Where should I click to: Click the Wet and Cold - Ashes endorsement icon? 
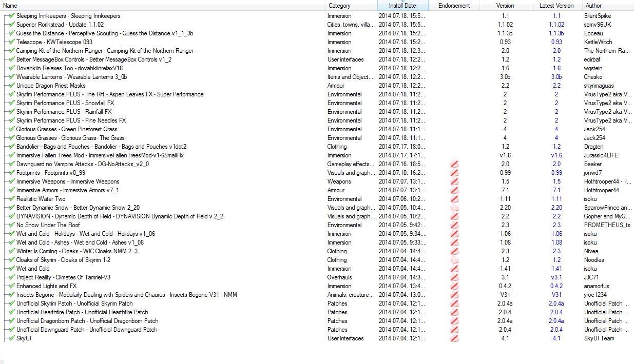454,242
